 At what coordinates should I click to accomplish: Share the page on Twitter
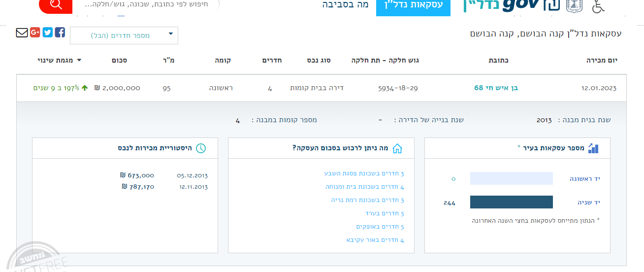click(x=48, y=33)
